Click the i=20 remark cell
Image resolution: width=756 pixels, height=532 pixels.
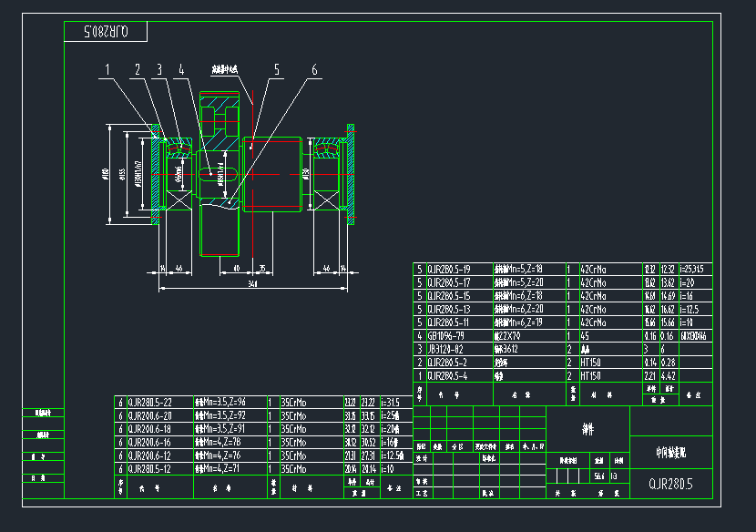[x=695, y=282]
